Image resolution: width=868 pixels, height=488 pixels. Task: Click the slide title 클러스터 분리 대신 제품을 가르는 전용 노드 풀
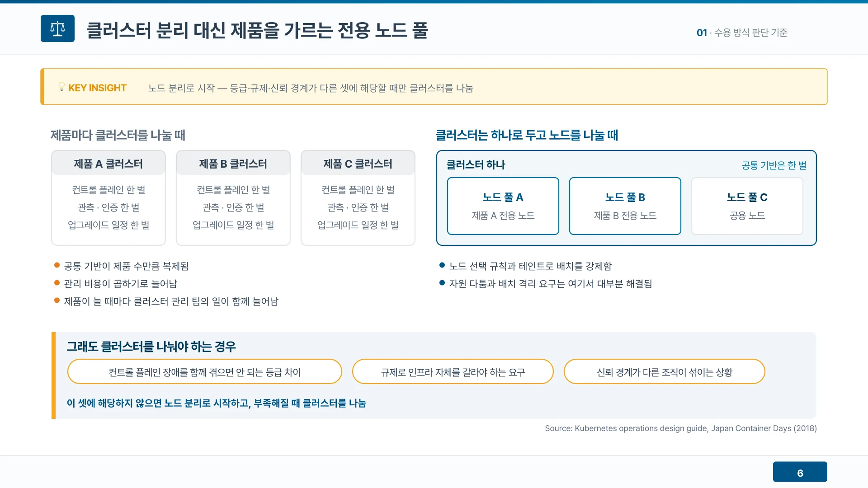tap(257, 30)
